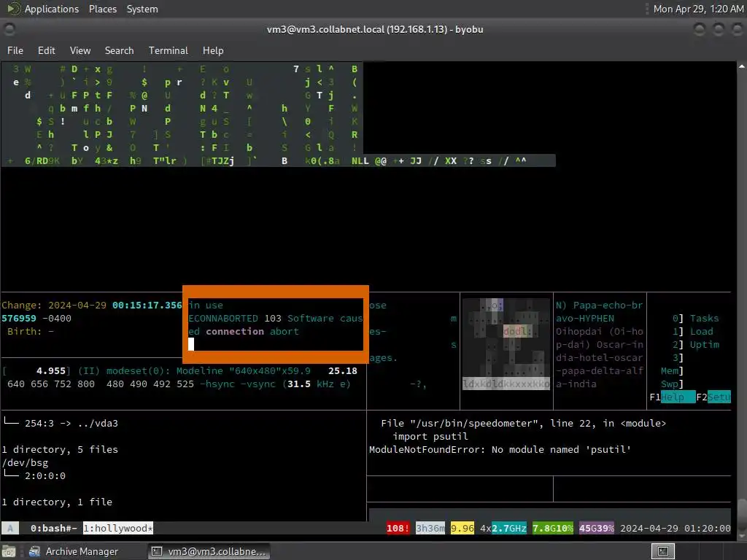Click the 'avo-HYPHEN' text line
747x560 pixels.
pos(585,319)
